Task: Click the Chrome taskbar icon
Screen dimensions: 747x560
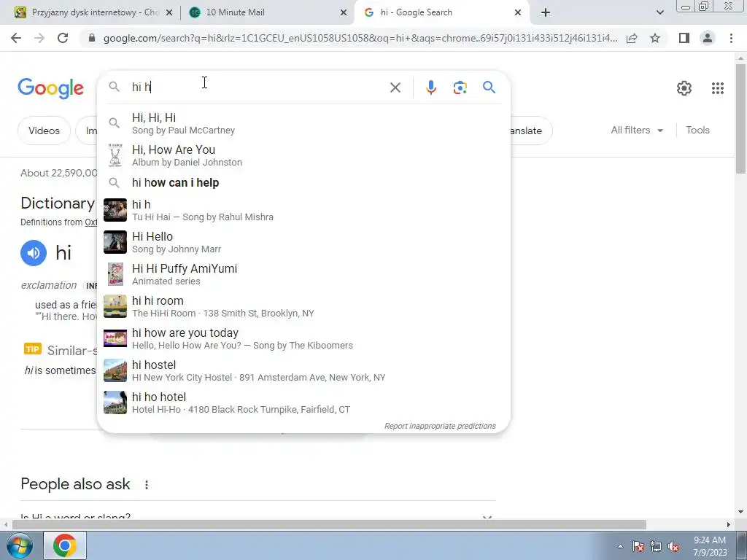Action: pos(65,545)
